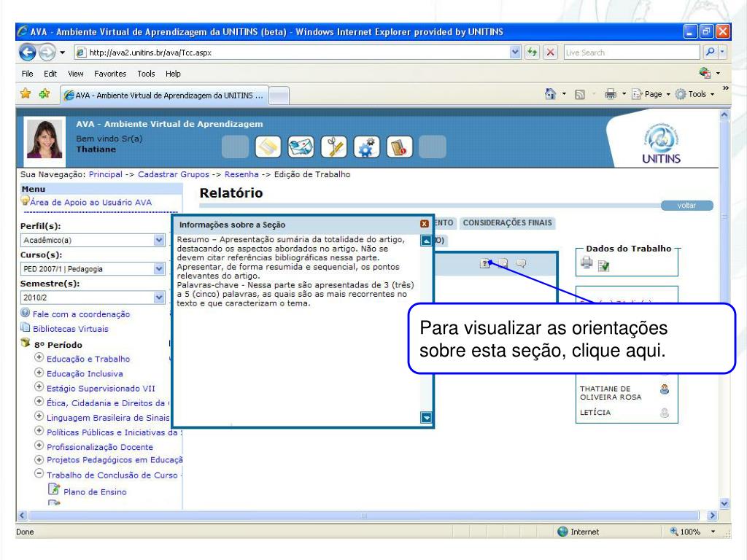Click the Favorites Center star icon
The image size is (747, 560).
pyautogui.click(x=26, y=94)
